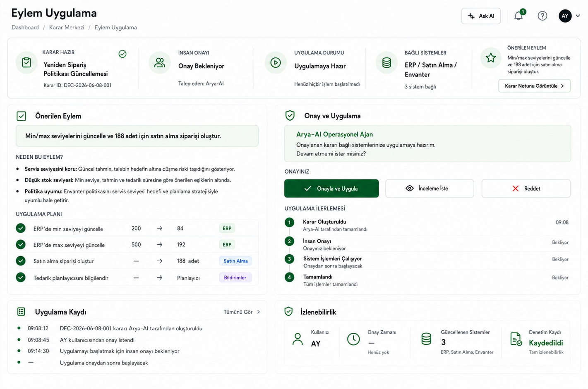Click the clipboard icon beside Karar Hazır
This screenshot has width=588, height=389.
coord(26,62)
